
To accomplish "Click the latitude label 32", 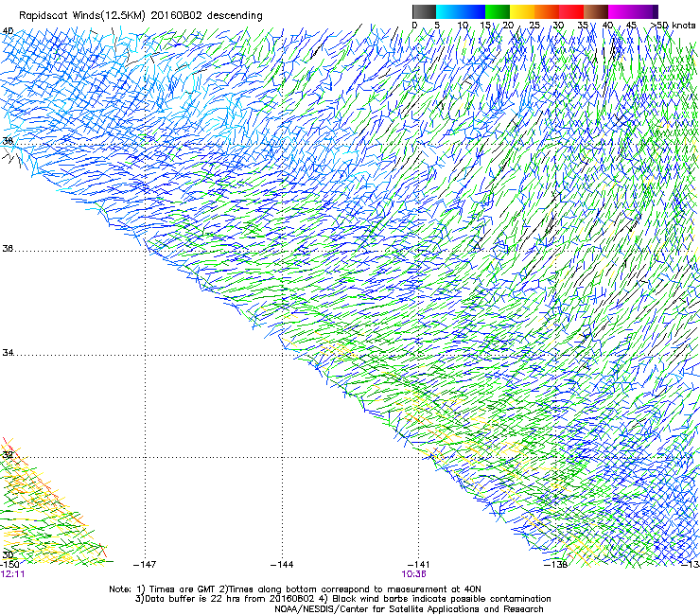I will 8,455.
